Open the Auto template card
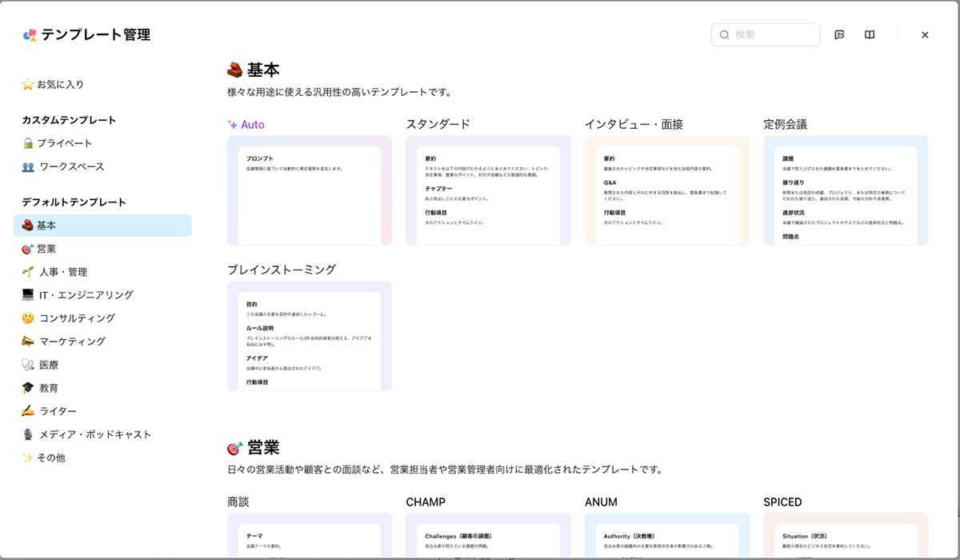 point(310,190)
